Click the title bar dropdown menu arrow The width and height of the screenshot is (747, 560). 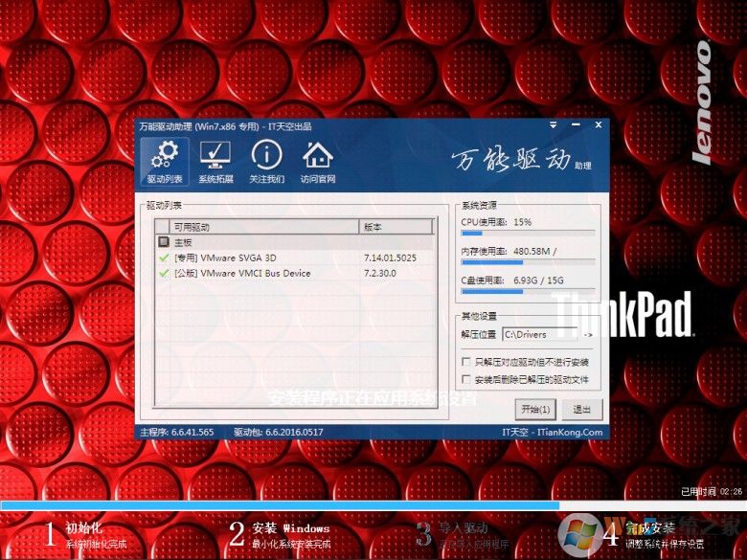553,126
